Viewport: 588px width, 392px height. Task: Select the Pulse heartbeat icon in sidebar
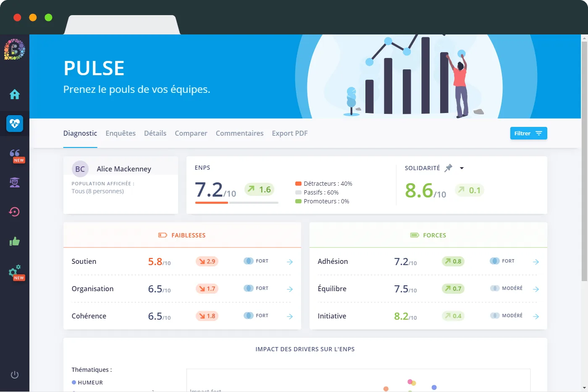pos(15,124)
